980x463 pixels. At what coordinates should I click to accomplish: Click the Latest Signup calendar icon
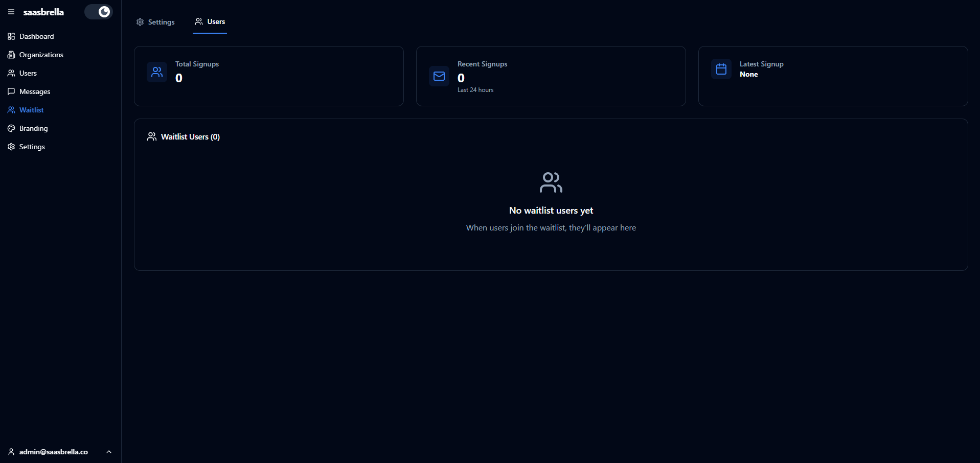pyautogui.click(x=721, y=69)
